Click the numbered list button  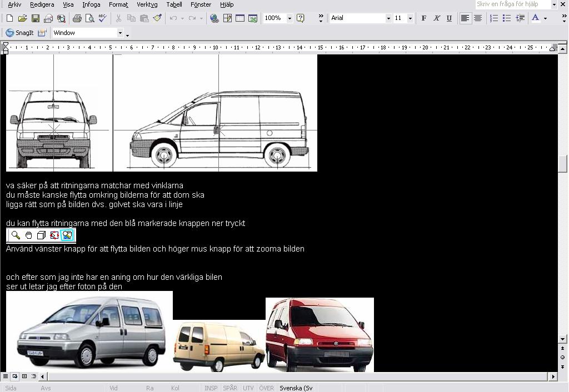coord(493,18)
